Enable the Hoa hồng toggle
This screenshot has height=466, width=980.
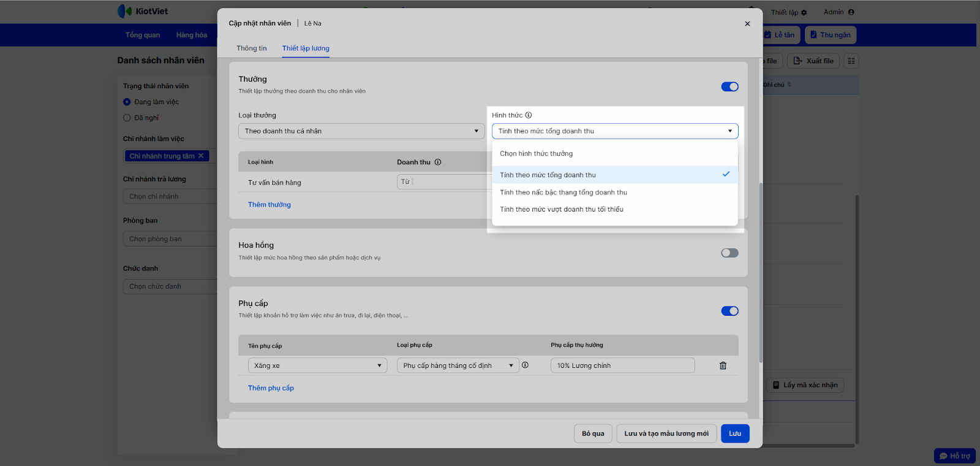tap(729, 253)
